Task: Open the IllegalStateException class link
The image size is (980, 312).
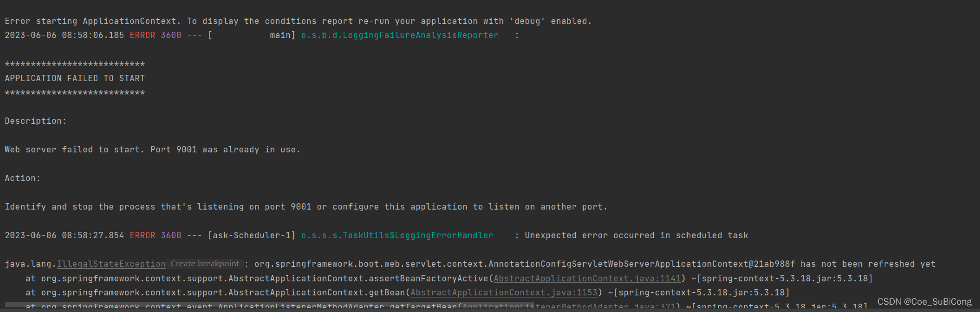Action: tap(111, 264)
